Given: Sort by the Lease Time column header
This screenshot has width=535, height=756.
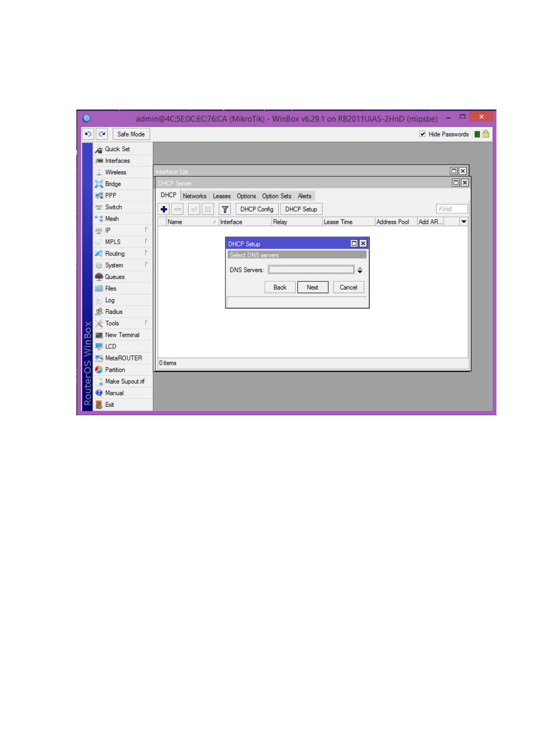Looking at the screenshot, I should click(349, 222).
